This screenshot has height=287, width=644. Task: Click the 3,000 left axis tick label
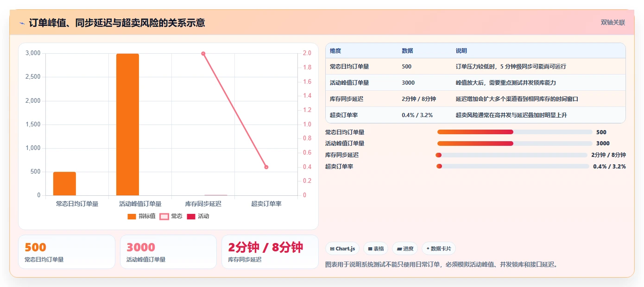[32, 53]
